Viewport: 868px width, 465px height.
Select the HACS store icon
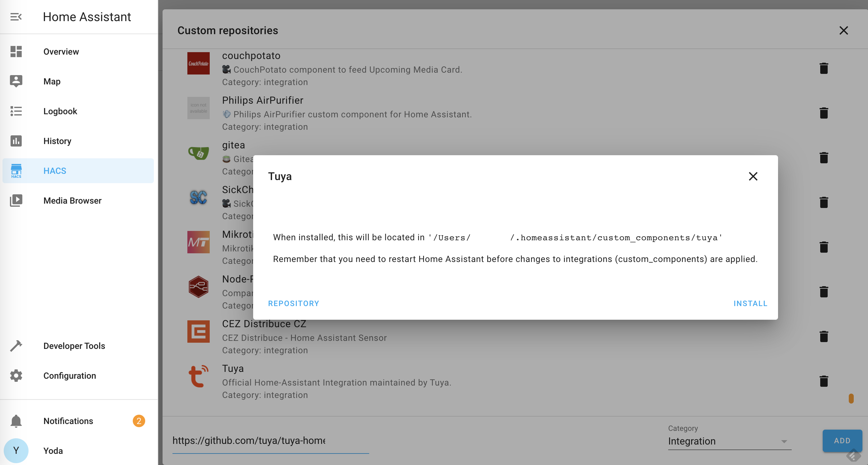[x=16, y=171]
